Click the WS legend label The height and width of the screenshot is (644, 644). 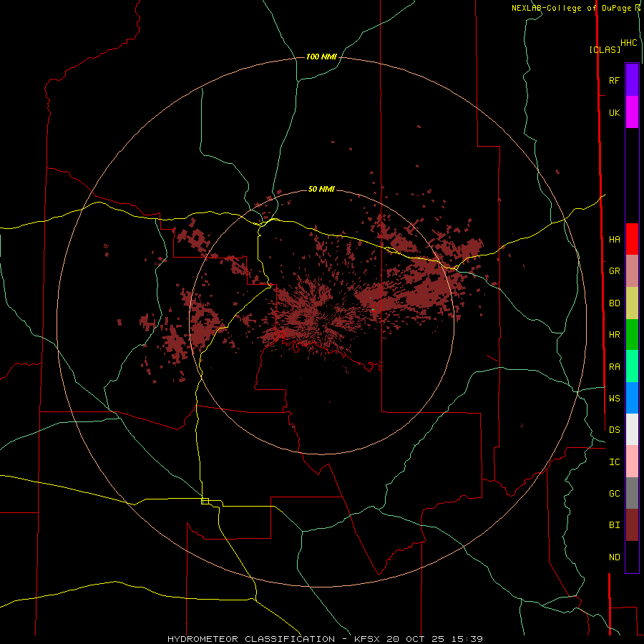[x=614, y=399]
